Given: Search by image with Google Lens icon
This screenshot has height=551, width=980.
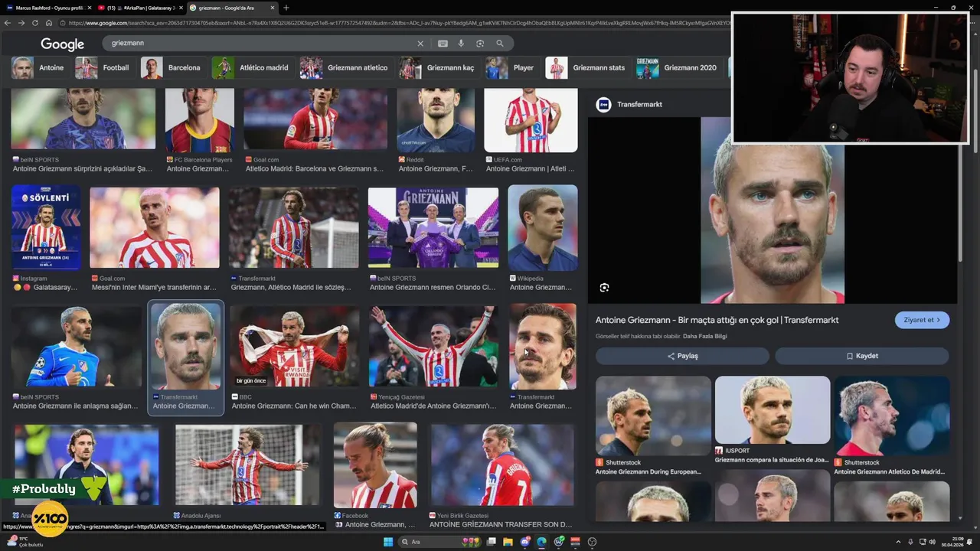Looking at the screenshot, I should [480, 44].
